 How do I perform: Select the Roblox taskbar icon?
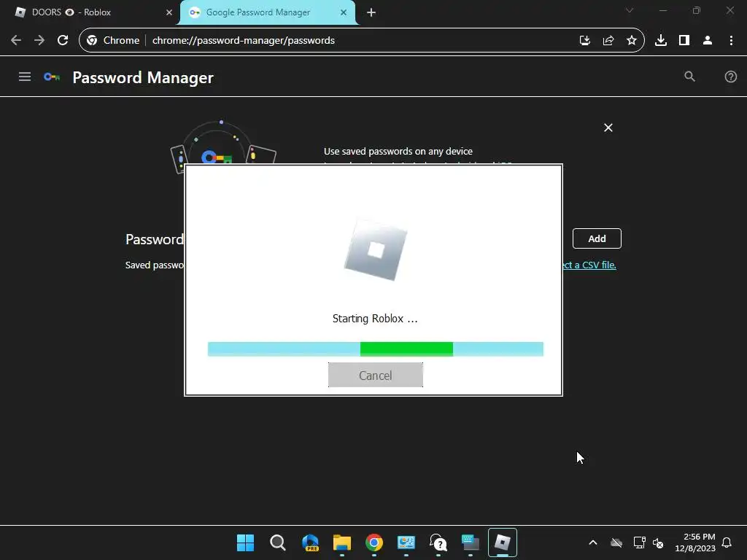click(503, 542)
